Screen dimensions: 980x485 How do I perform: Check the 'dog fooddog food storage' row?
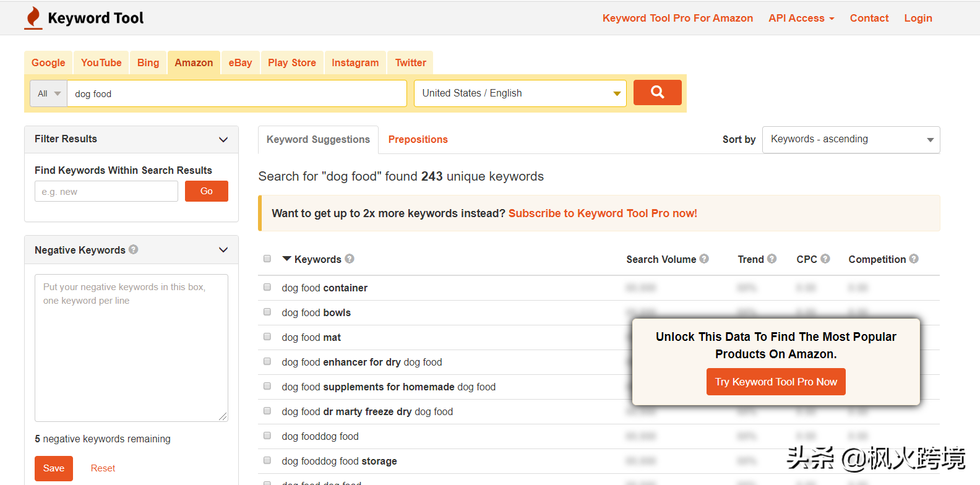[x=267, y=460]
